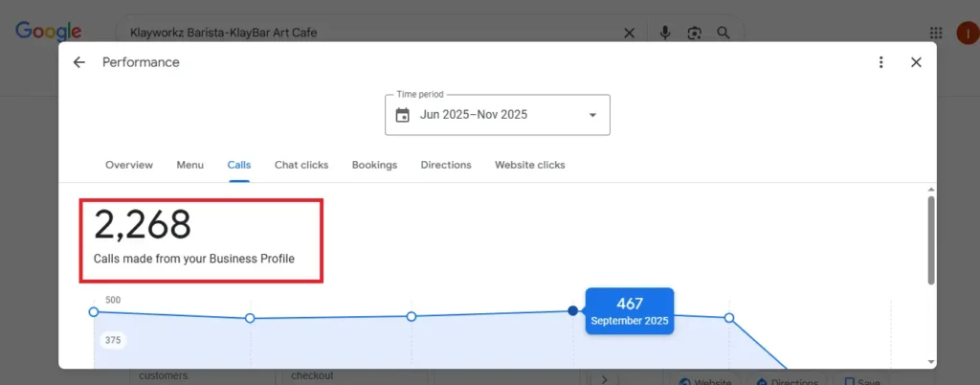Close the Performance dialog
This screenshot has height=385, width=980.
916,62
